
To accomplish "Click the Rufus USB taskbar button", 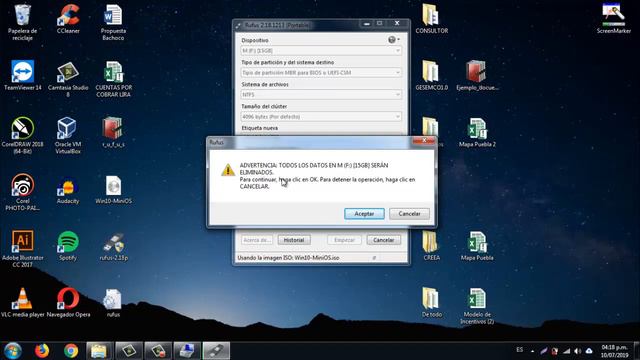I will (216, 351).
